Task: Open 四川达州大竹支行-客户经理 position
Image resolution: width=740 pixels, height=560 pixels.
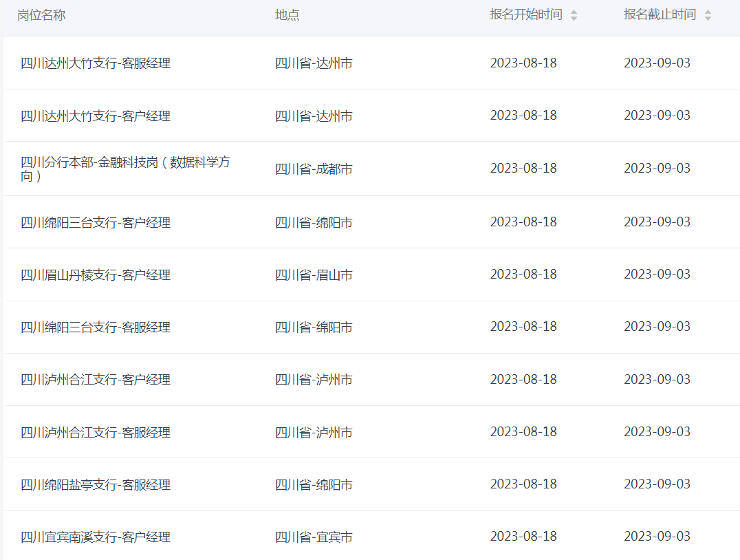Action: click(96, 116)
